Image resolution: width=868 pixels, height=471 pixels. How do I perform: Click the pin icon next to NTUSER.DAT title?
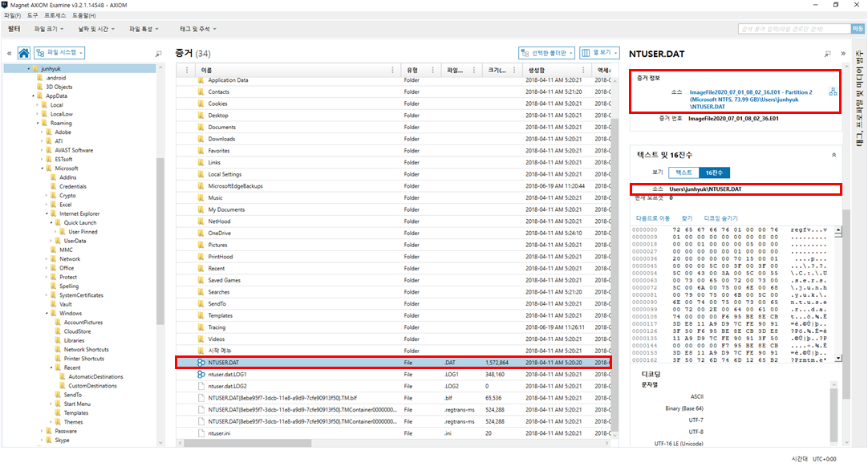828,54
